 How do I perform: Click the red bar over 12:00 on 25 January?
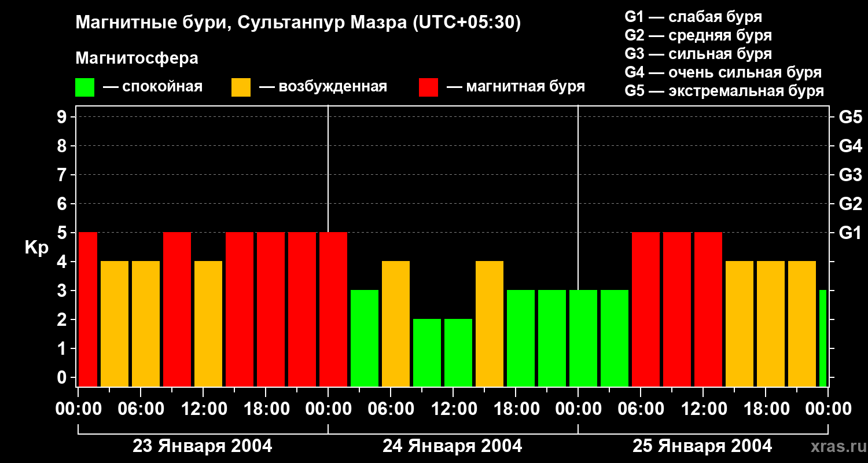pos(708,309)
